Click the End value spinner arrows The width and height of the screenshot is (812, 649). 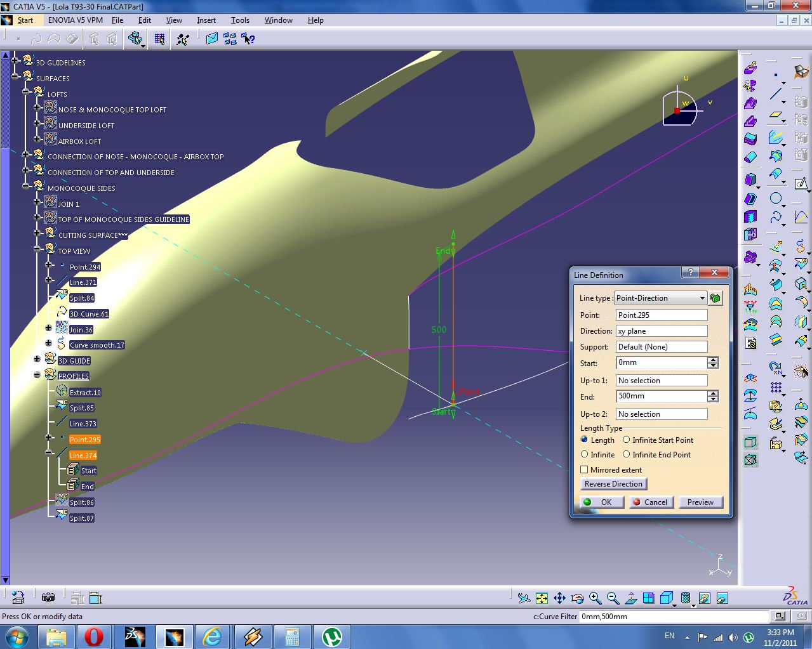[x=713, y=396]
